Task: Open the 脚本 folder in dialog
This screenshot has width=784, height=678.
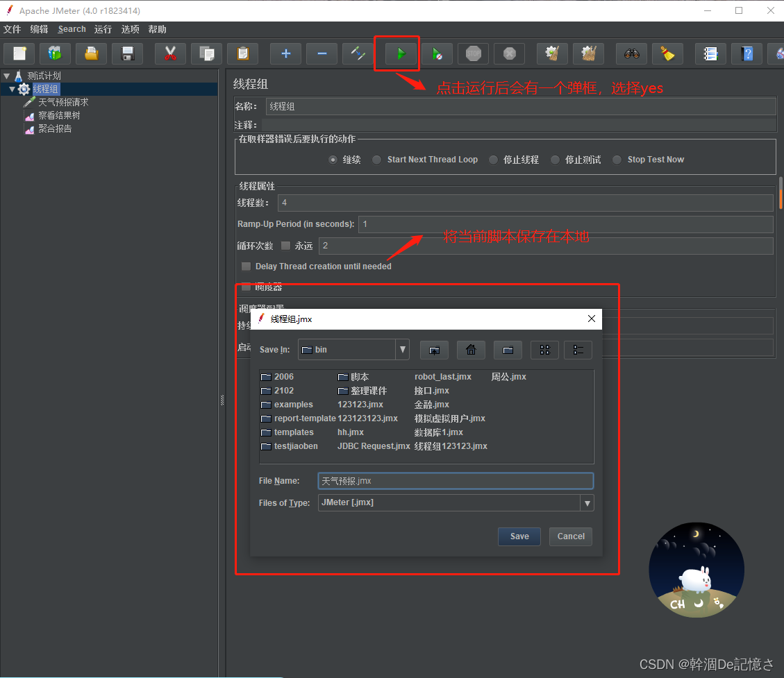Action: [353, 377]
